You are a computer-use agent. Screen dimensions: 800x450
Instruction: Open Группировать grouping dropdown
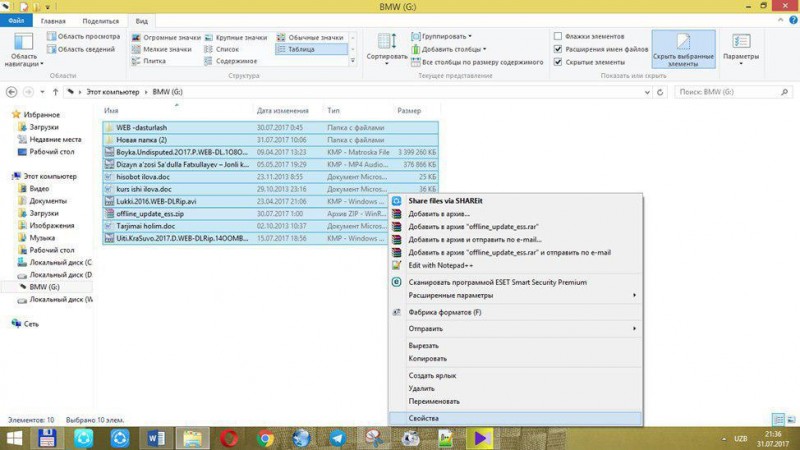click(442, 37)
